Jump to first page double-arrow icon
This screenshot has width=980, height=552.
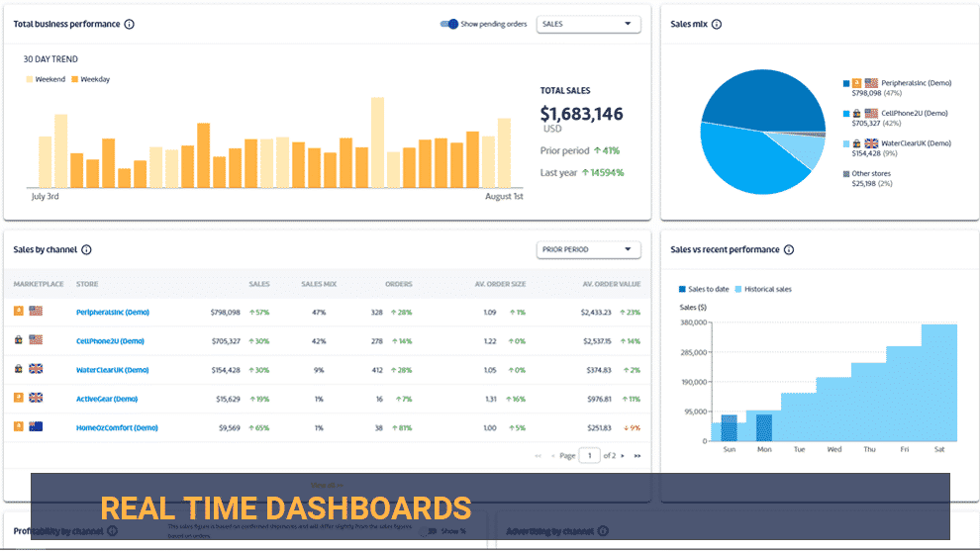539,456
